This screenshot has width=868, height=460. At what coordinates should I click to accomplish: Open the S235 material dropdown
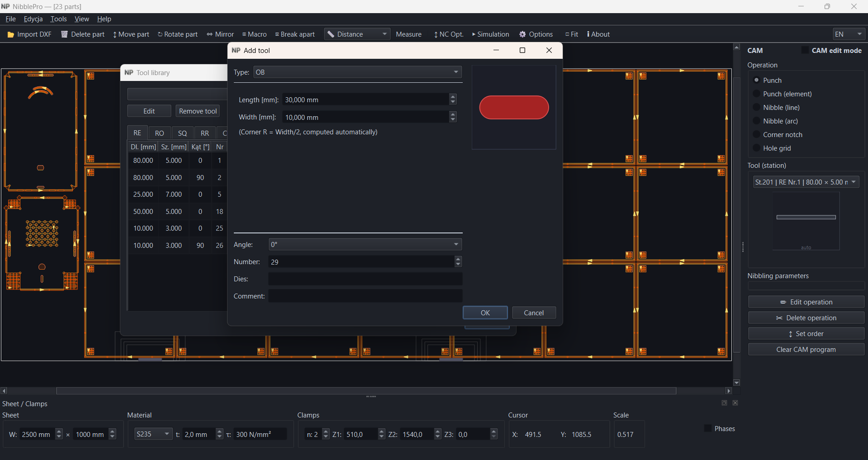153,434
